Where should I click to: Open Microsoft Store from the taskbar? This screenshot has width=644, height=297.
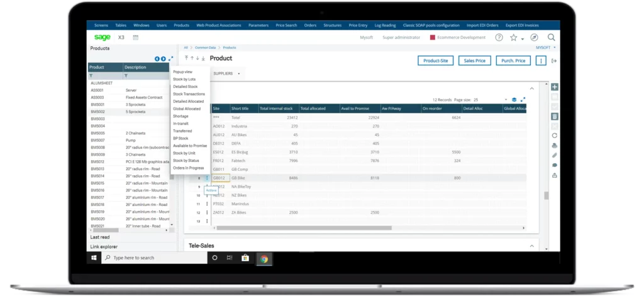pyautogui.click(x=245, y=258)
